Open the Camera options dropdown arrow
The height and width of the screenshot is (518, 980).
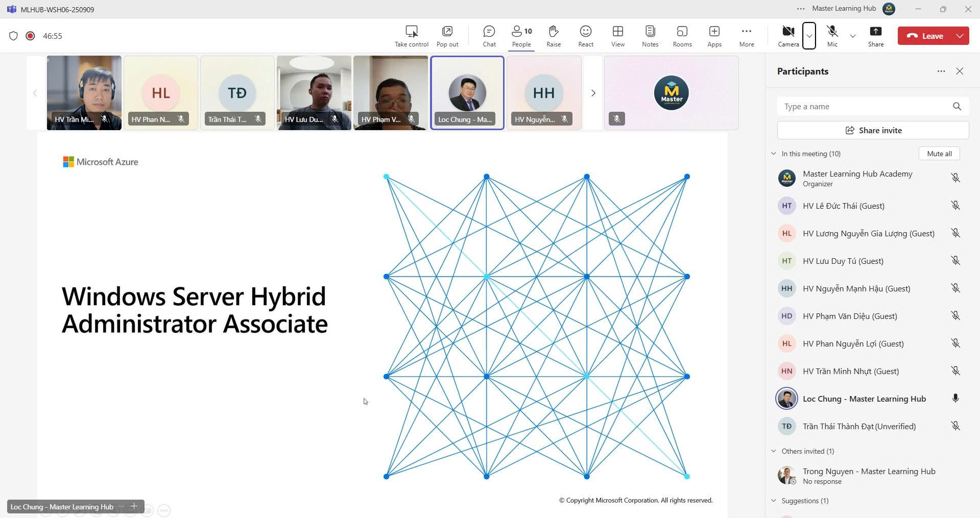pos(809,36)
